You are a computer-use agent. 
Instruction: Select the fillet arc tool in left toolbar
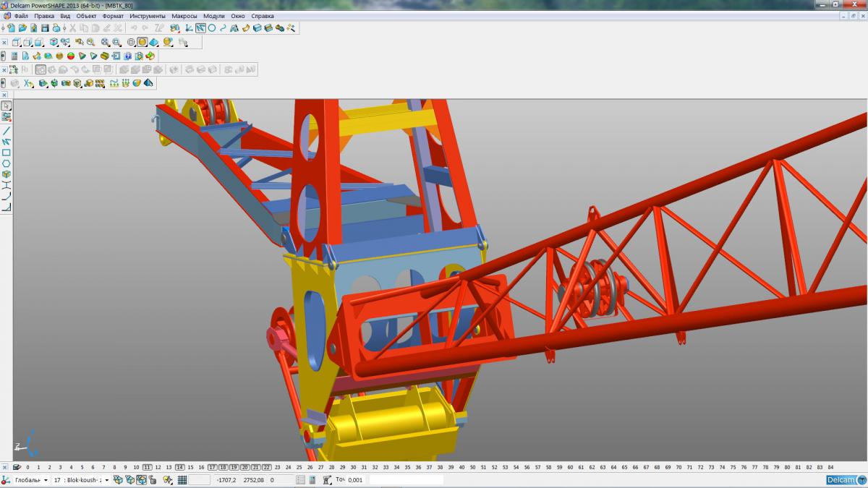pos(6,196)
